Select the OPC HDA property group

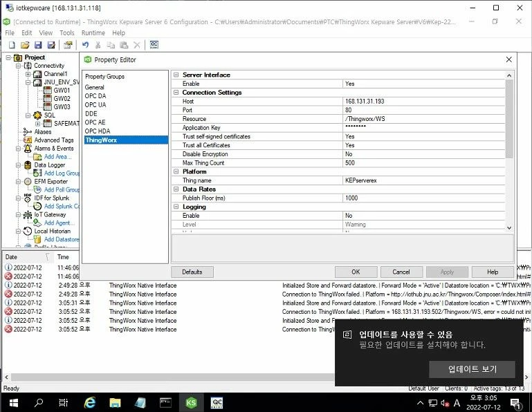125,131
